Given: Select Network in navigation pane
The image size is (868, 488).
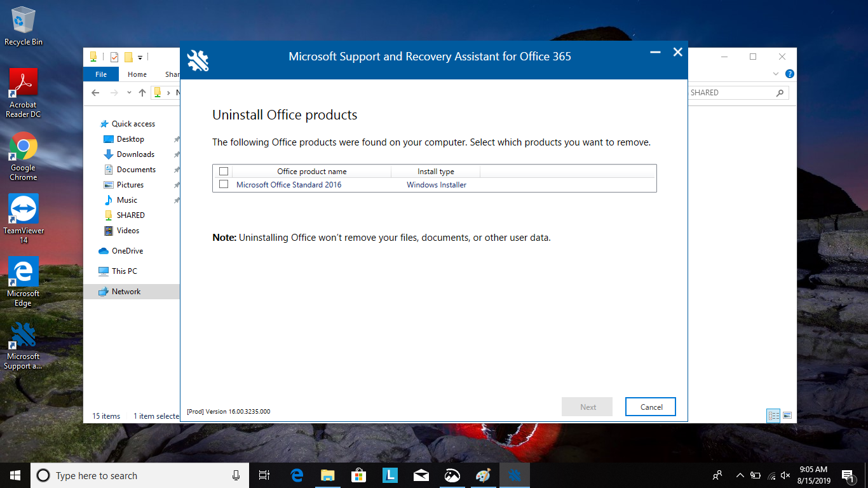Looking at the screenshot, I should pos(132,292).
